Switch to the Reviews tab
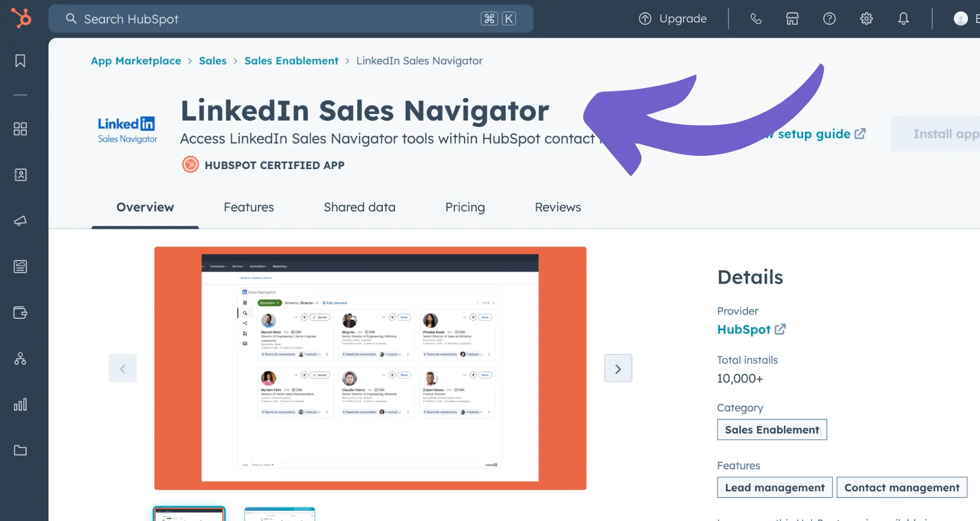980x521 pixels. 558,207
